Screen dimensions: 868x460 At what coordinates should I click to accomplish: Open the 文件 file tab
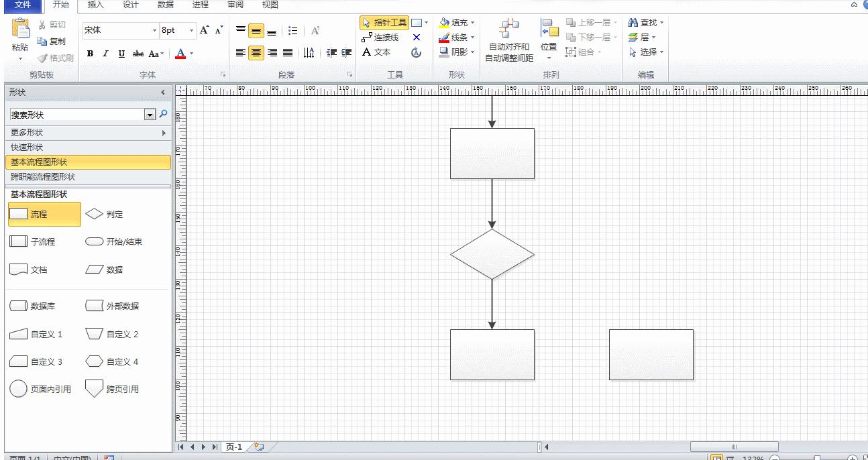[23, 5]
